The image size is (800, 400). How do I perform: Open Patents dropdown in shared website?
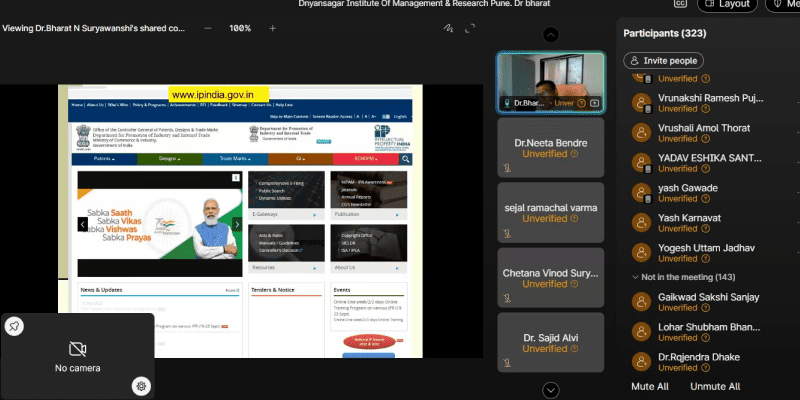(104, 159)
